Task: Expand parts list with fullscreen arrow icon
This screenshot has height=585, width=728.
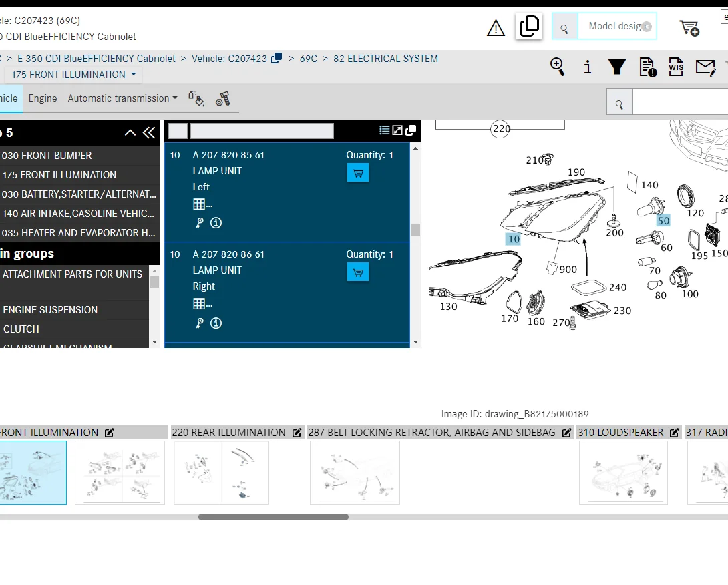Action: pyautogui.click(x=397, y=130)
